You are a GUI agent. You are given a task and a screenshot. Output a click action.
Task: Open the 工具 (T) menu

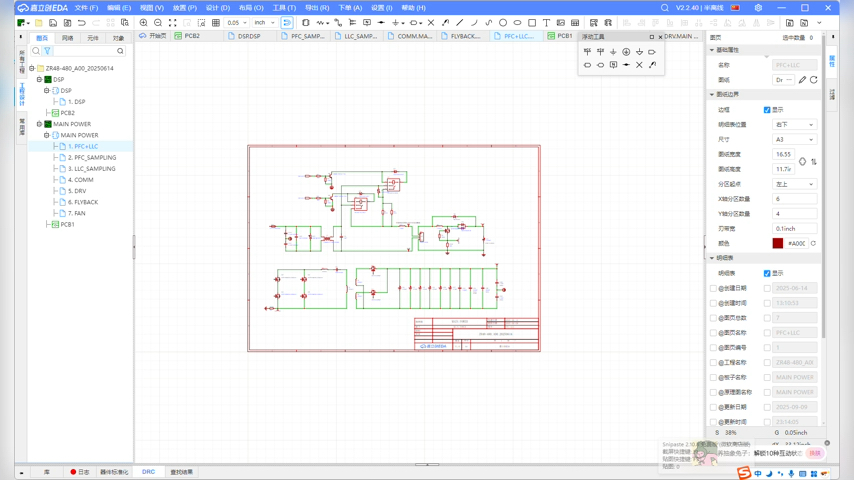(284, 8)
